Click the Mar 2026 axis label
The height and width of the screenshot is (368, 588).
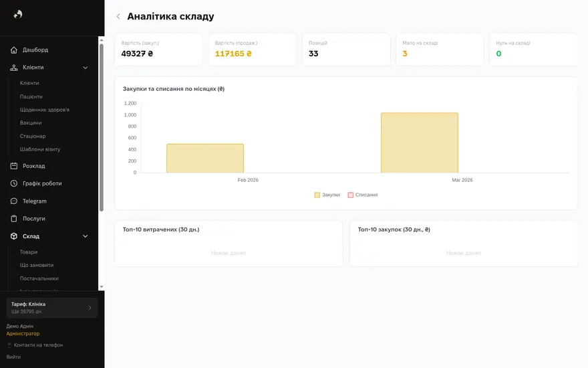(462, 180)
